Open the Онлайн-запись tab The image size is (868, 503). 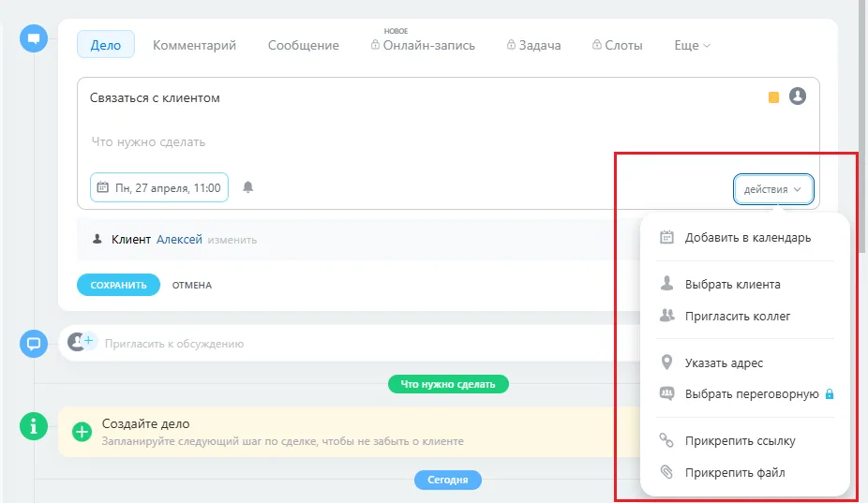click(429, 45)
